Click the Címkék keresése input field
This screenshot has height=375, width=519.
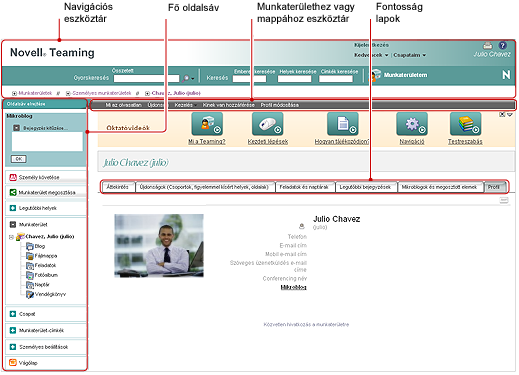336,79
